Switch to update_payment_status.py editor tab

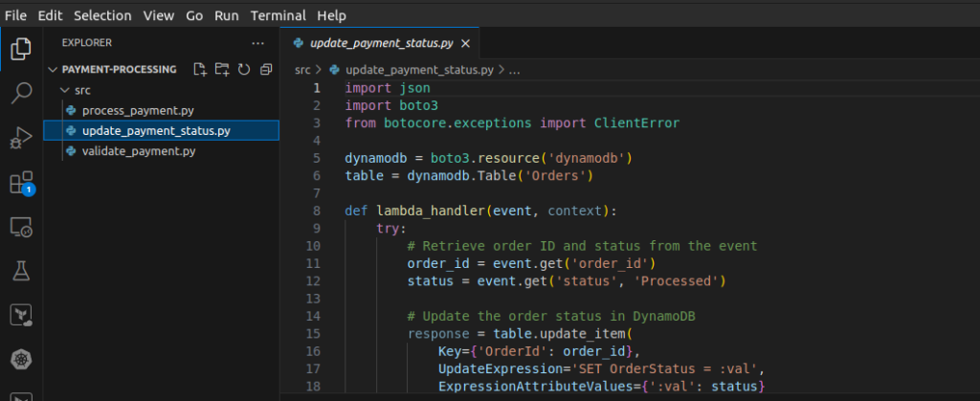tap(381, 43)
